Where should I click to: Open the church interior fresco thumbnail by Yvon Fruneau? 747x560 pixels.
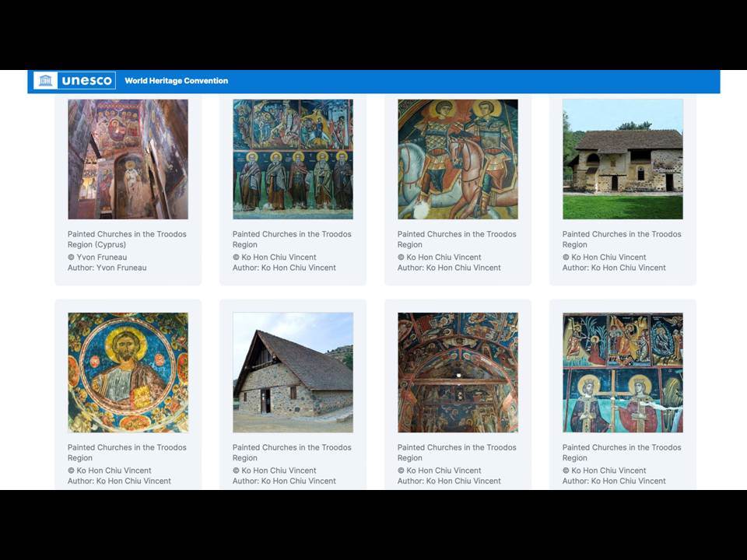[128, 159]
